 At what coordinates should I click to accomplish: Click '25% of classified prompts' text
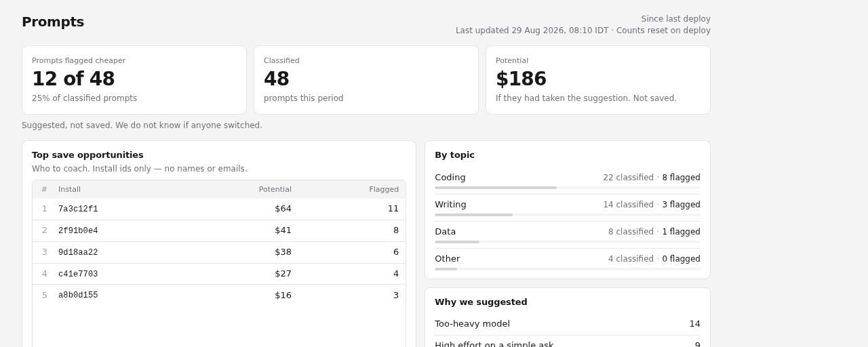[84, 98]
